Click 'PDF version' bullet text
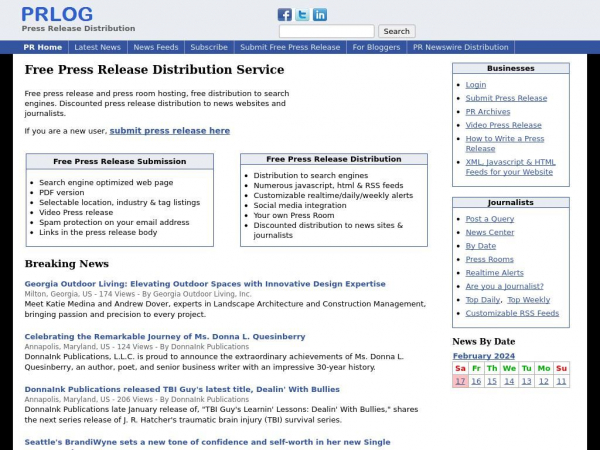 click(62, 192)
